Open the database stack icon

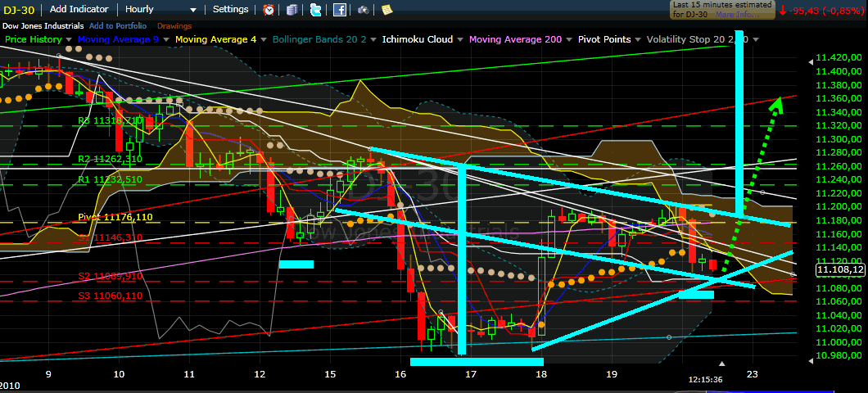(292, 9)
